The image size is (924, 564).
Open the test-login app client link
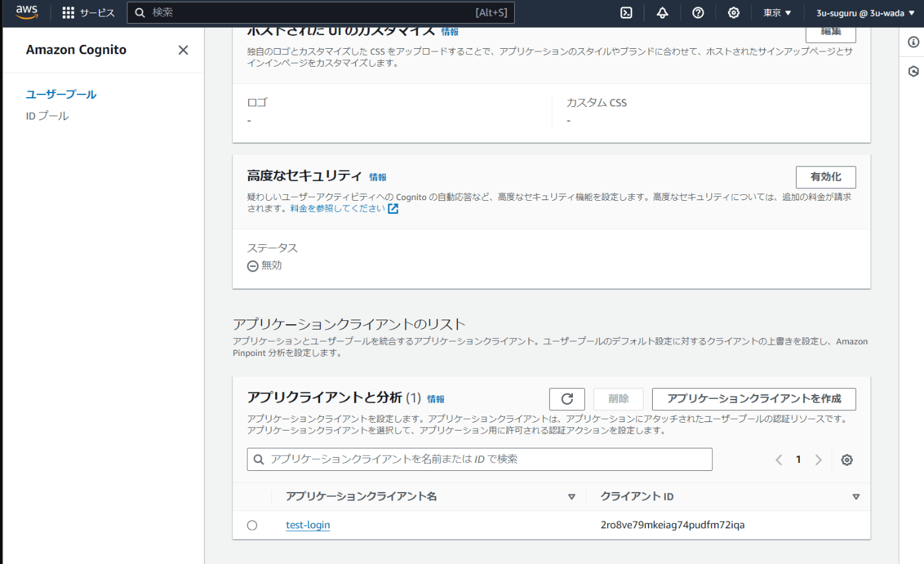click(308, 525)
